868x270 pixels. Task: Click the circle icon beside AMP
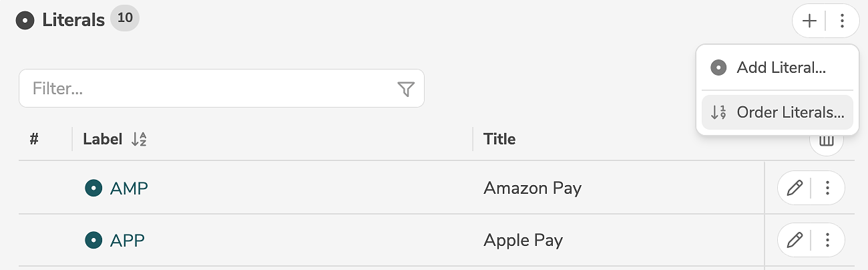pyautogui.click(x=93, y=188)
